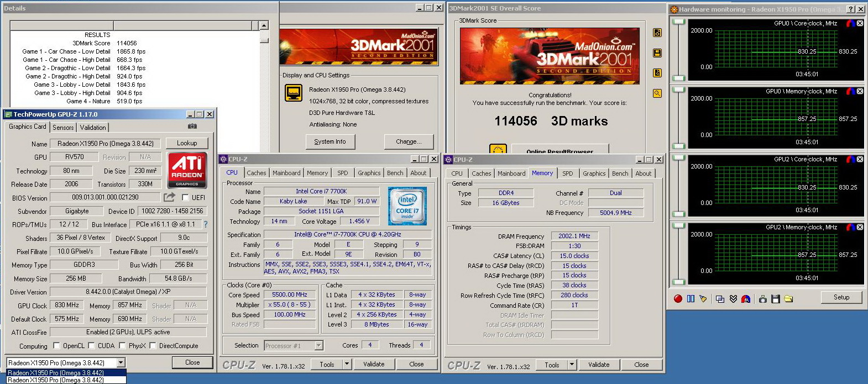
Task: Open the Caches tab in left CPU-Z window
Action: click(257, 173)
